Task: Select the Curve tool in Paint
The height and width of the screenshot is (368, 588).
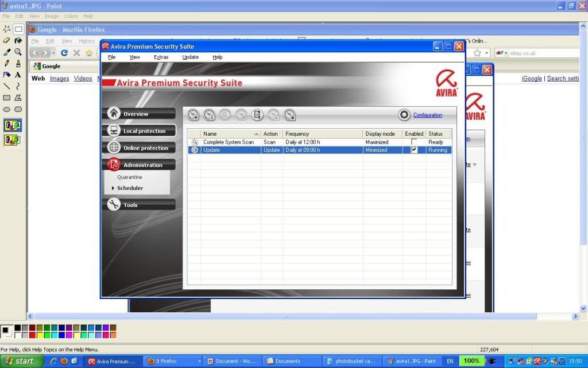Action: click(18, 86)
